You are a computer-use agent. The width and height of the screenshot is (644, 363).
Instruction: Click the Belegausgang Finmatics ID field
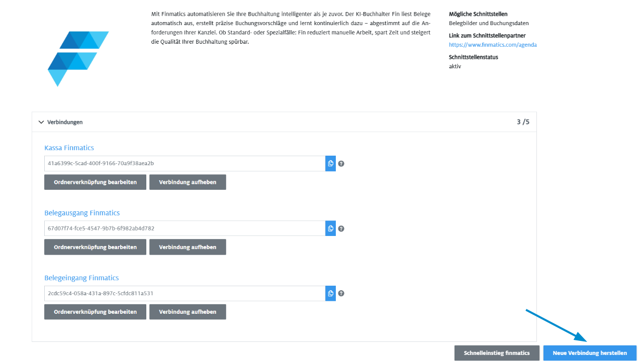(185, 228)
